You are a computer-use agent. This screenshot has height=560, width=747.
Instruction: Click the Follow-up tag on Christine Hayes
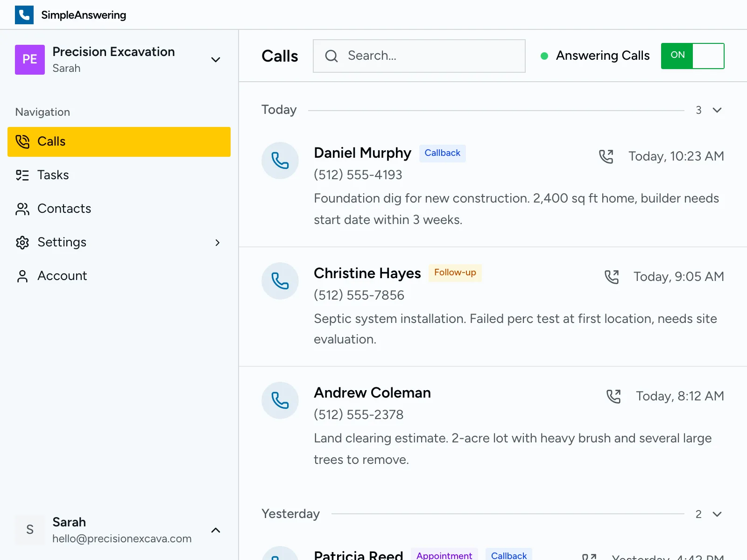(455, 273)
